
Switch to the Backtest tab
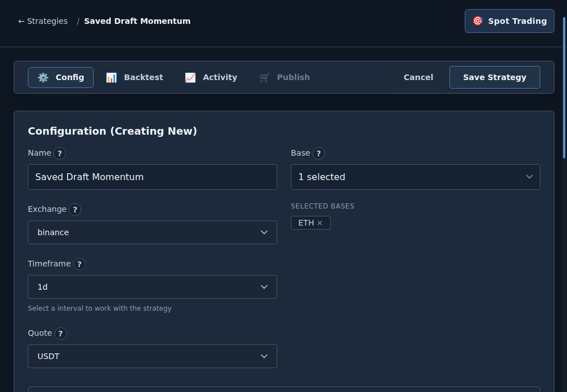click(x=135, y=77)
